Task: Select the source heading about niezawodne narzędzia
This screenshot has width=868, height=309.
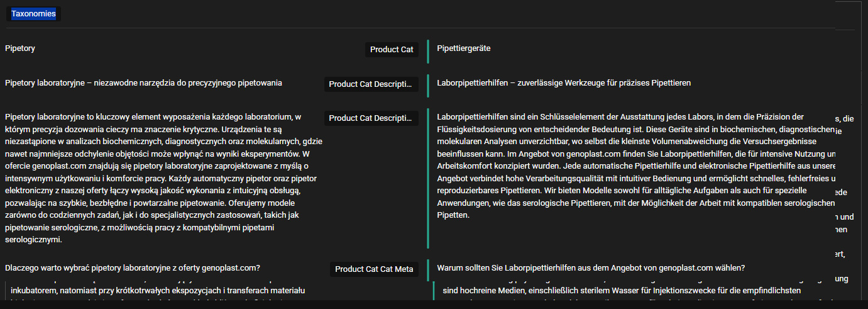Action: pyautogui.click(x=143, y=83)
